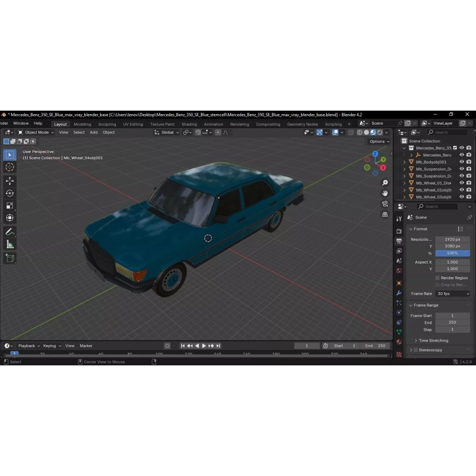This screenshot has width=476, height=476.
Task: Disable Mb_Wheel_03obj render camera icon
Action: coord(469,197)
